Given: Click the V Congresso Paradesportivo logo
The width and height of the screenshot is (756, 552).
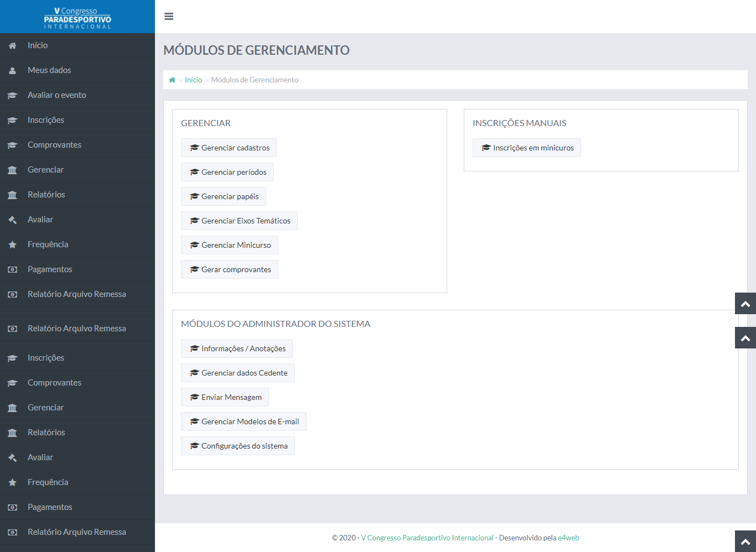Looking at the screenshot, I should coord(77,18).
